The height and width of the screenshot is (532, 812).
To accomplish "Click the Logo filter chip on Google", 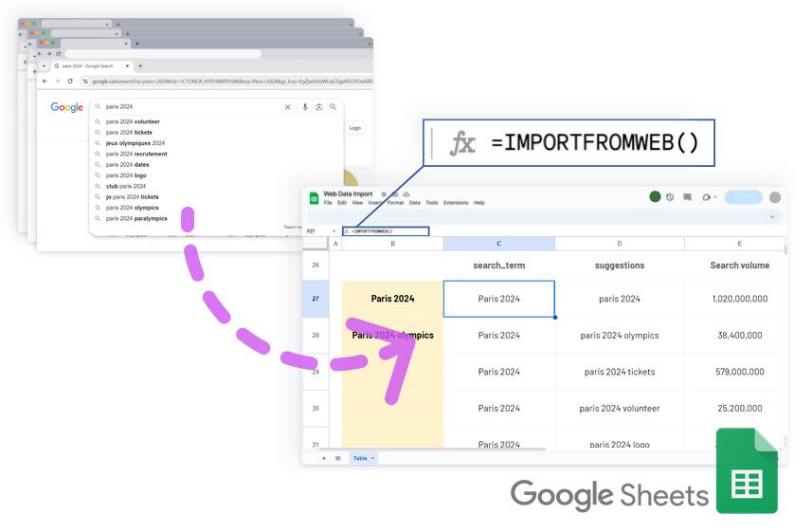I will point(354,128).
